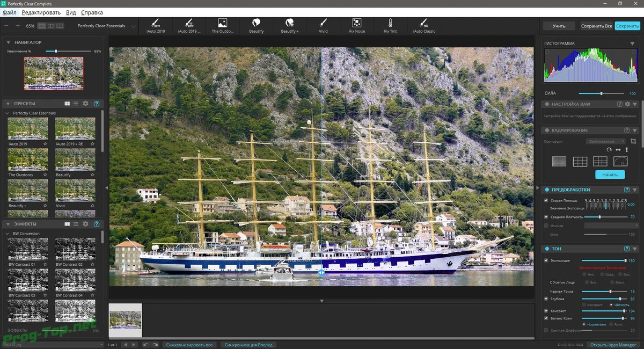This screenshot has height=349, width=644.
Task: Select the dense grid crop overlay
Action: tap(559, 162)
